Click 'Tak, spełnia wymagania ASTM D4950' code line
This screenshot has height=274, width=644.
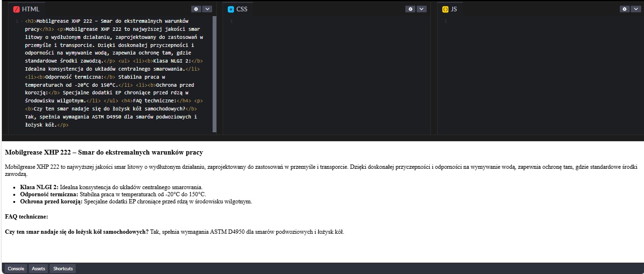(111, 117)
